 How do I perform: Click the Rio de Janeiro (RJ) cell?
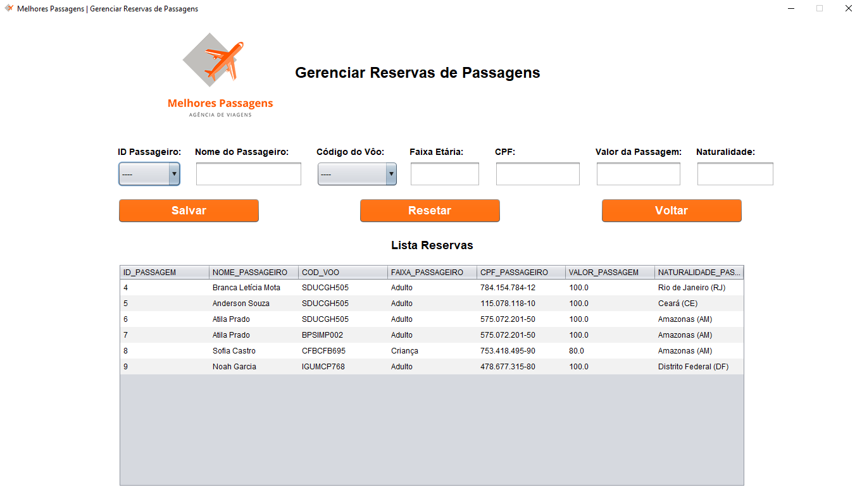coord(699,288)
